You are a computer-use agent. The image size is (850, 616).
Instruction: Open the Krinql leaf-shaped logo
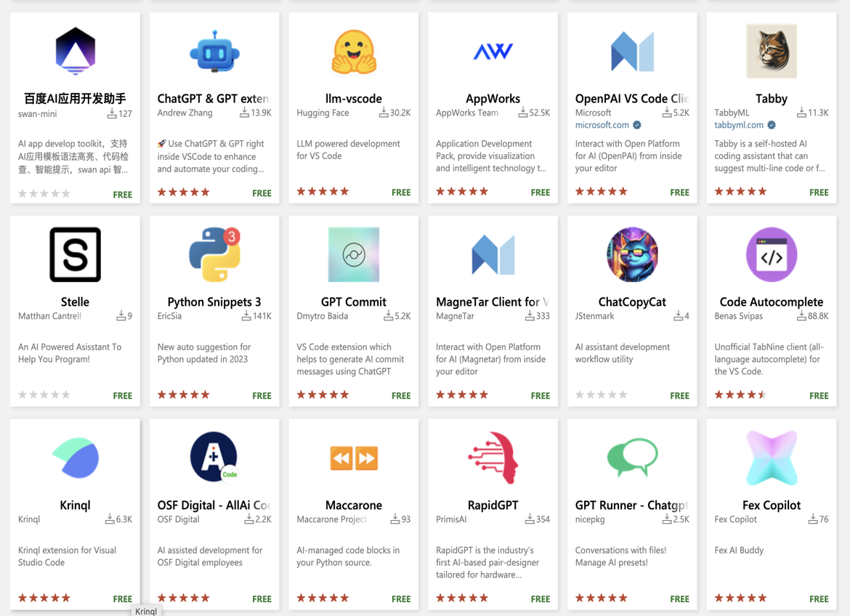click(x=76, y=458)
